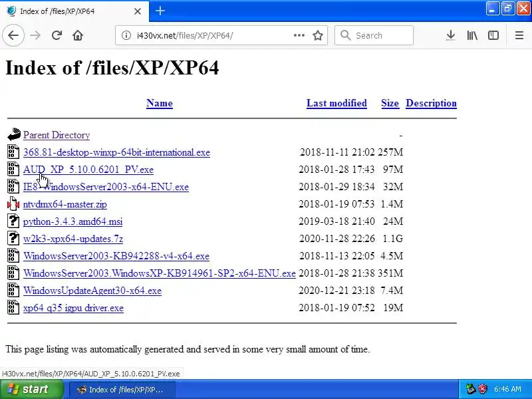Click the compressed icon beside ntvdmx64-master.zip
Image resolution: width=532 pixels, height=399 pixels.
point(13,204)
